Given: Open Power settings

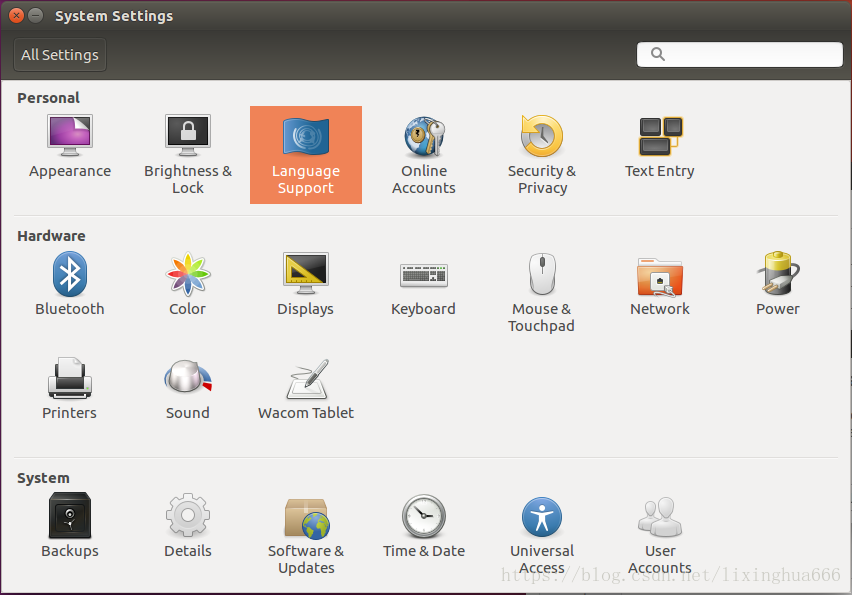Looking at the screenshot, I should [778, 284].
